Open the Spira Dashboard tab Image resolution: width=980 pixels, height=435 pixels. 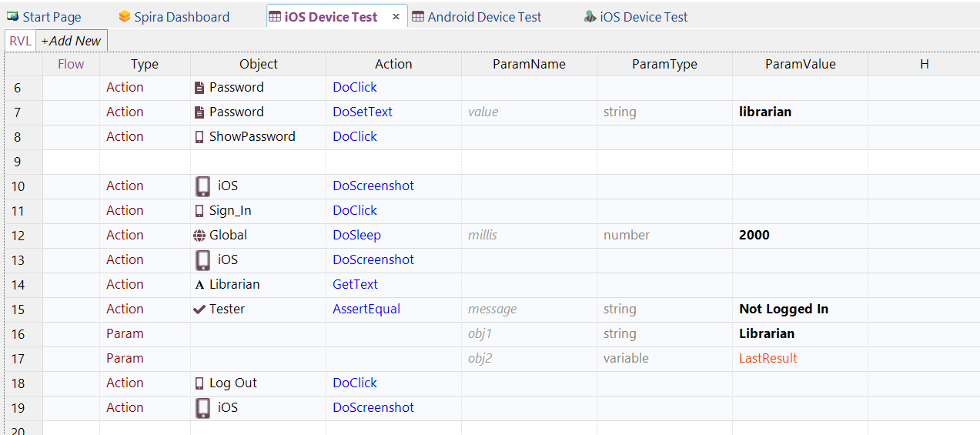coord(175,16)
